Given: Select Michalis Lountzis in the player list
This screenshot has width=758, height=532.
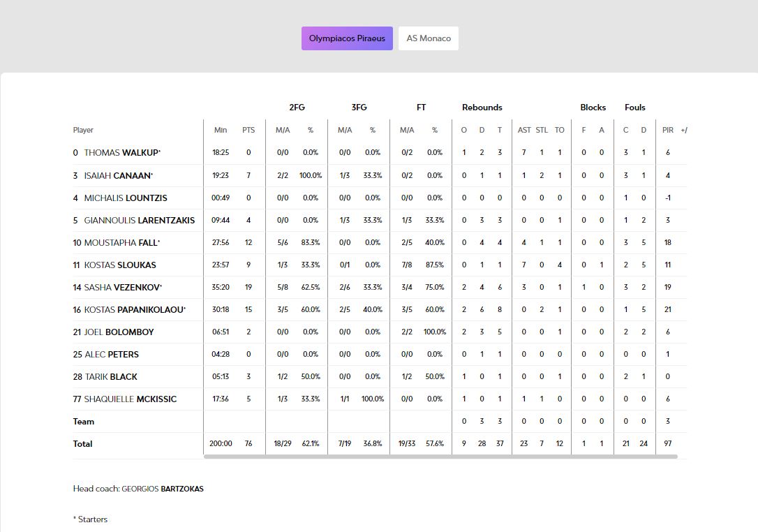Looking at the screenshot, I should tap(126, 198).
